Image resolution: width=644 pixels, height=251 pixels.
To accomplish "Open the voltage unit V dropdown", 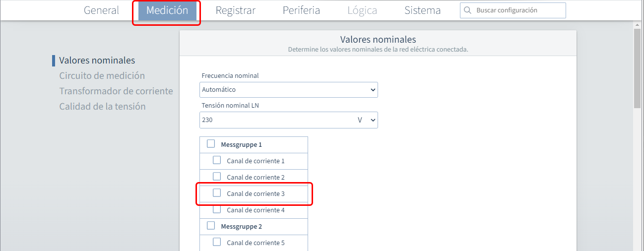I will (x=367, y=120).
